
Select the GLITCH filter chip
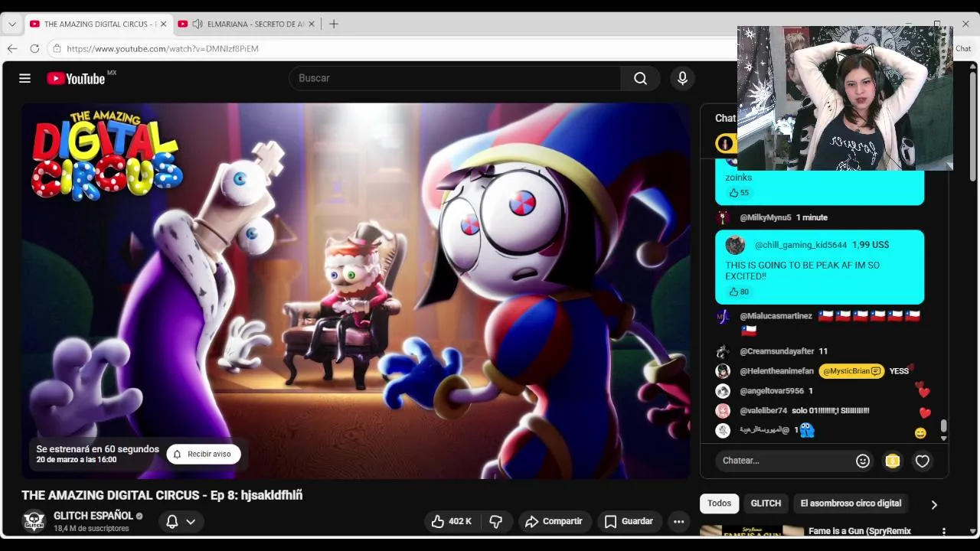pos(766,503)
